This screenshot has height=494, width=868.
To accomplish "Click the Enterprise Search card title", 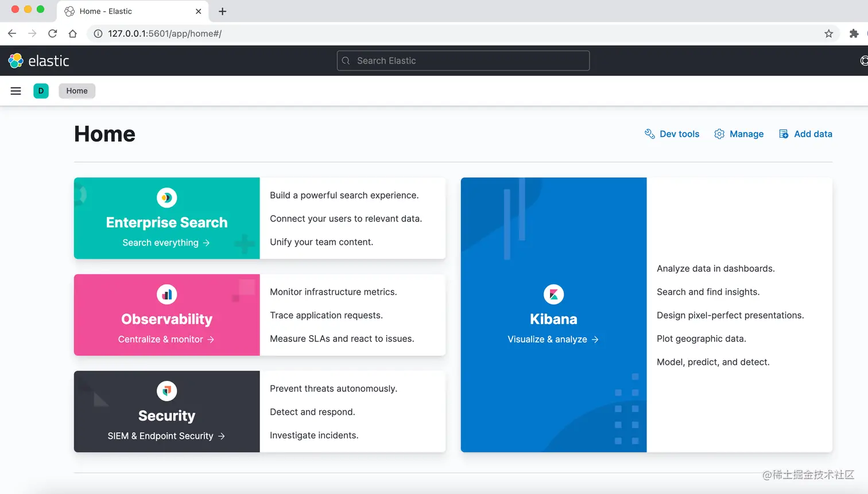I will (x=167, y=223).
